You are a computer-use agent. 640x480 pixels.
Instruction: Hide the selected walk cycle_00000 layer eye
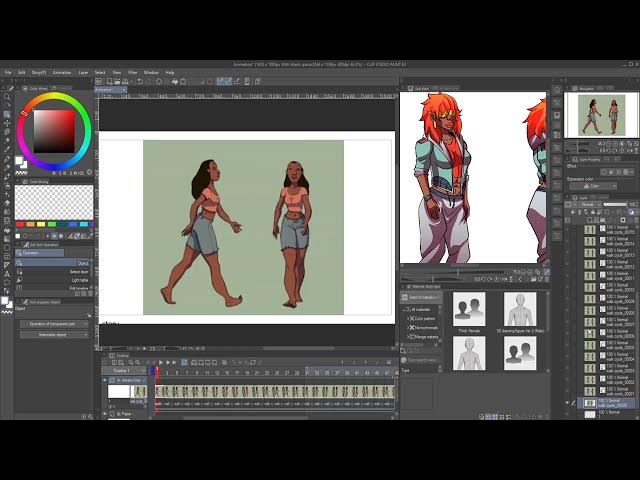pos(567,403)
